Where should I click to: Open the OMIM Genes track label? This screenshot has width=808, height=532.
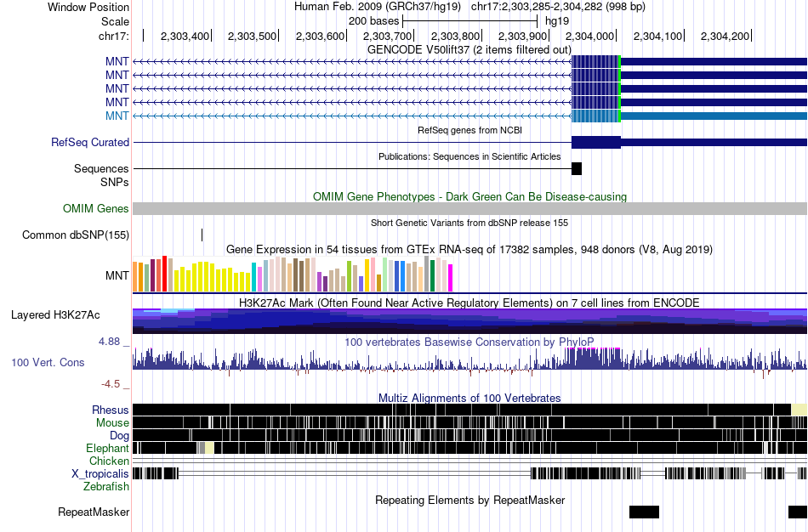[96, 208]
